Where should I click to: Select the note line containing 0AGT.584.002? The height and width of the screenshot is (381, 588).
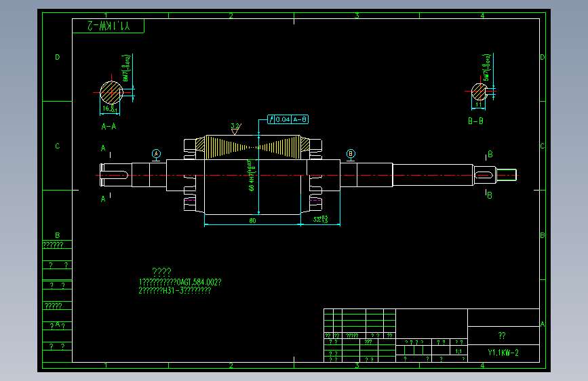pyautogui.click(x=180, y=282)
